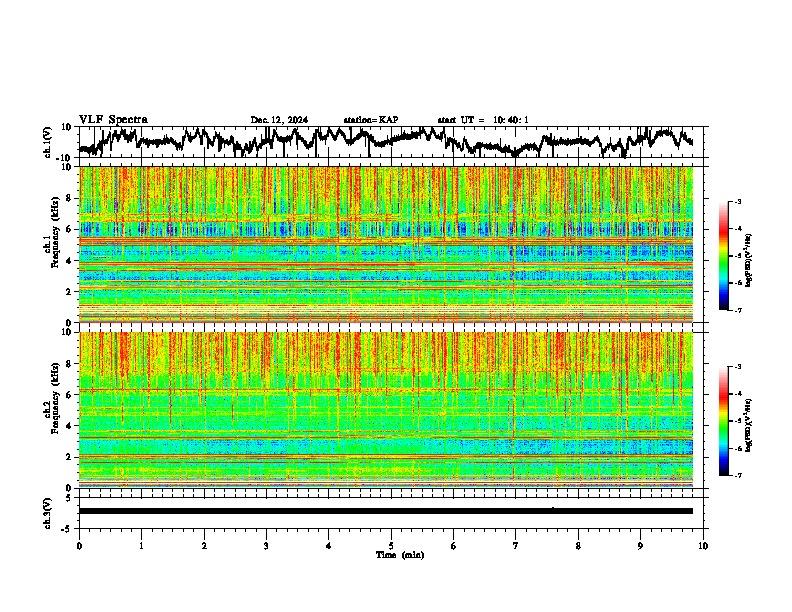
Task: Click the time axis tick label '9'
Action: coord(640,546)
